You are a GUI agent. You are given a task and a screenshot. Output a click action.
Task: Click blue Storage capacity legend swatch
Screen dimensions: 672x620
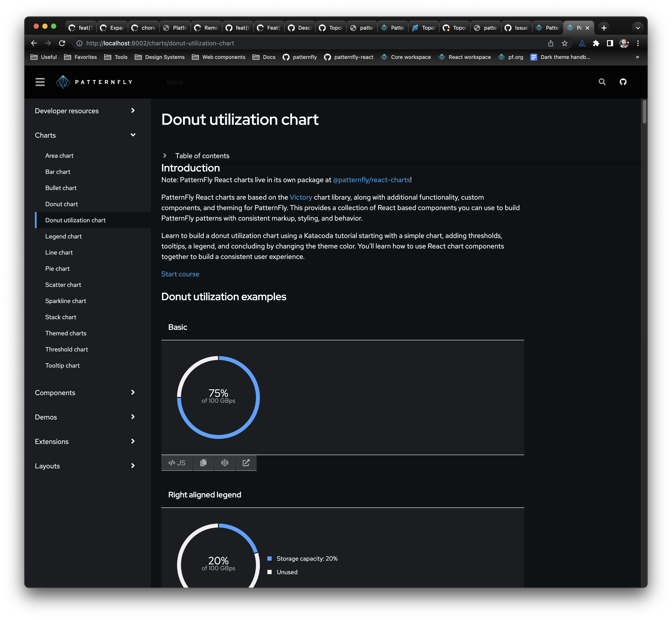(x=269, y=559)
